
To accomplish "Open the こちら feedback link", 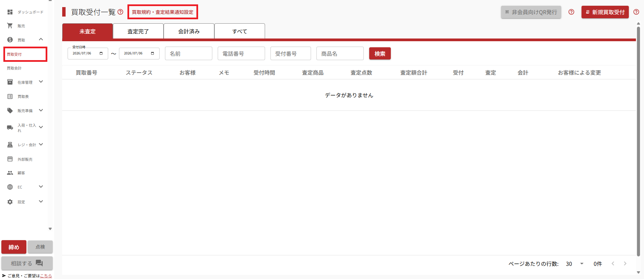I will click(46, 276).
